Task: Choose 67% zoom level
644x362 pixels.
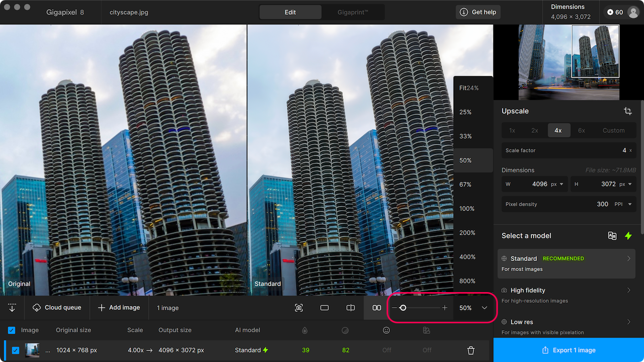Action: (473, 185)
